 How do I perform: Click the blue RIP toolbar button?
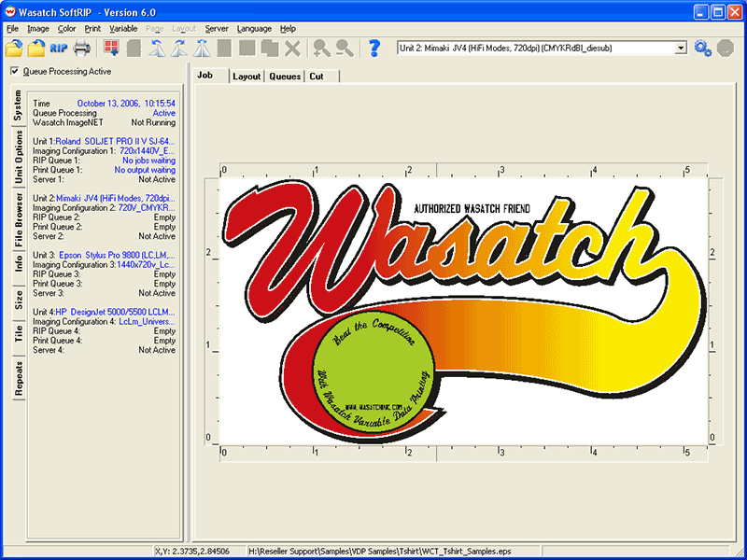[x=59, y=49]
